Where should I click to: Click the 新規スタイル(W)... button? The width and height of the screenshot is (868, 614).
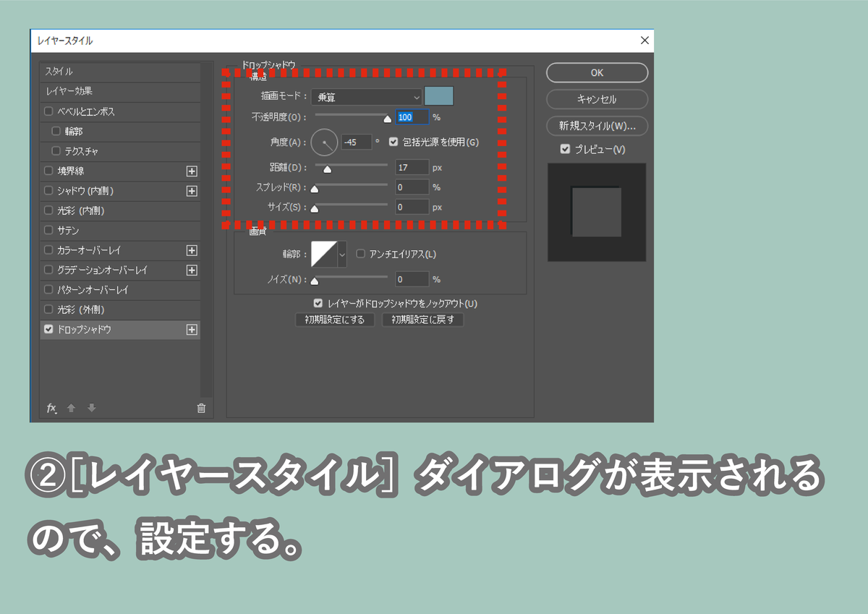point(597,126)
